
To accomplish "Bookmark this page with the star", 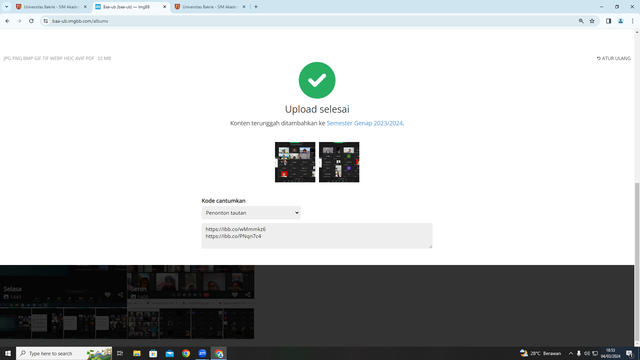I will 592,21.
